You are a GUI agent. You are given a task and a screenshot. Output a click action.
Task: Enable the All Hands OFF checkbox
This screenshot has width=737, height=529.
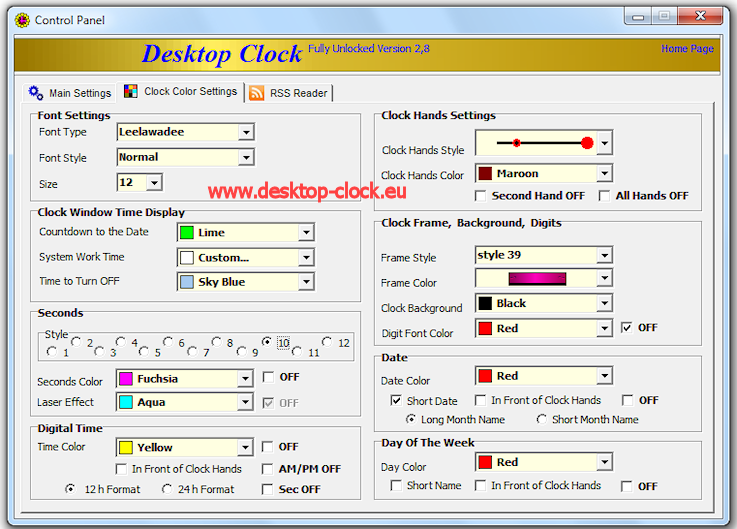pos(604,196)
